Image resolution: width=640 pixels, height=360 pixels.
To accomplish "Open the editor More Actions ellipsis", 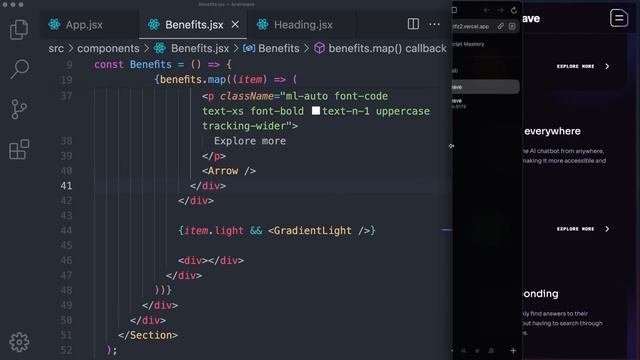I will click(x=434, y=24).
